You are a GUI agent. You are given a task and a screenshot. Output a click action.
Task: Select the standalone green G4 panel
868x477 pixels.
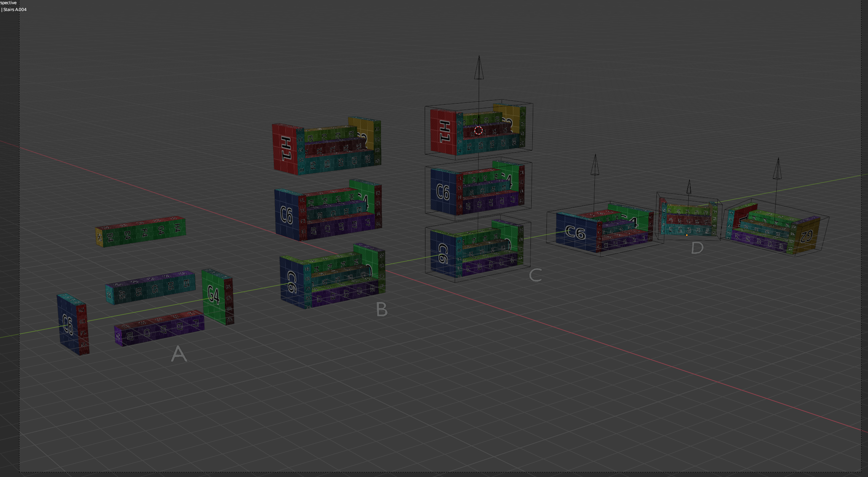coord(214,295)
